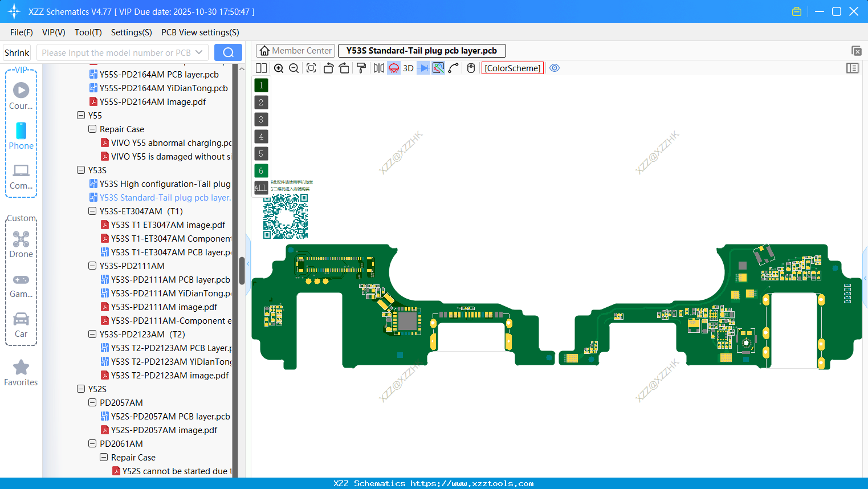The image size is (868, 489).
Task: Click the mirror flip board icon
Action: click(378, 68)
